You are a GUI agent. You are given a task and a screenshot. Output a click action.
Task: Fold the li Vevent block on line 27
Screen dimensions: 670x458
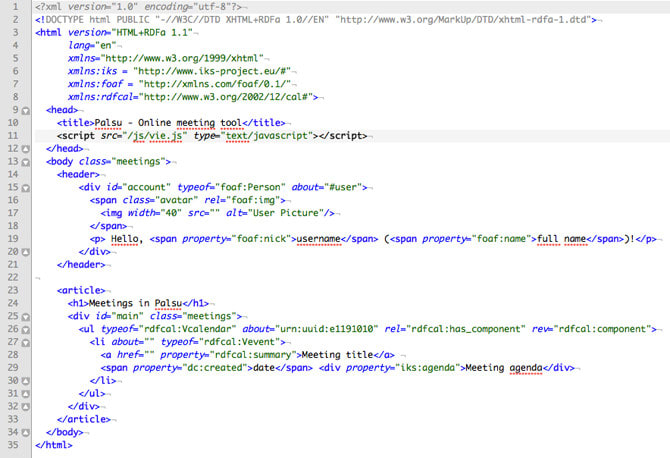(26, 341)
